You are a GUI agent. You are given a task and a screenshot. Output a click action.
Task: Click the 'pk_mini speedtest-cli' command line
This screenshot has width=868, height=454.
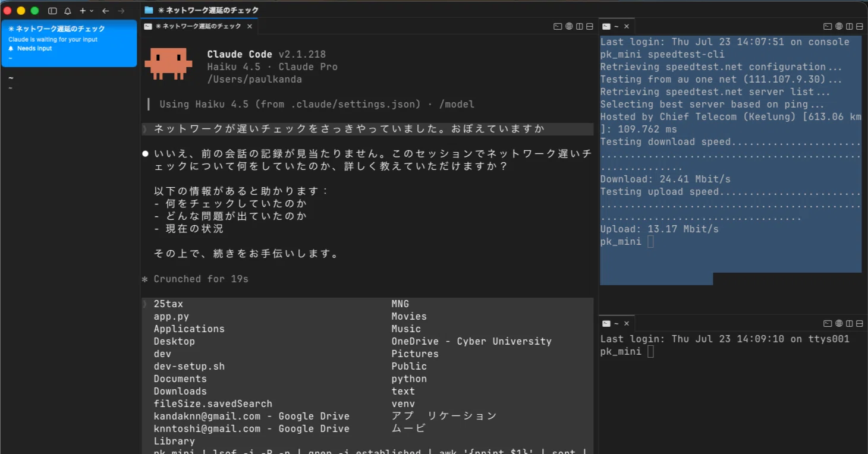[x=662, y=54]
